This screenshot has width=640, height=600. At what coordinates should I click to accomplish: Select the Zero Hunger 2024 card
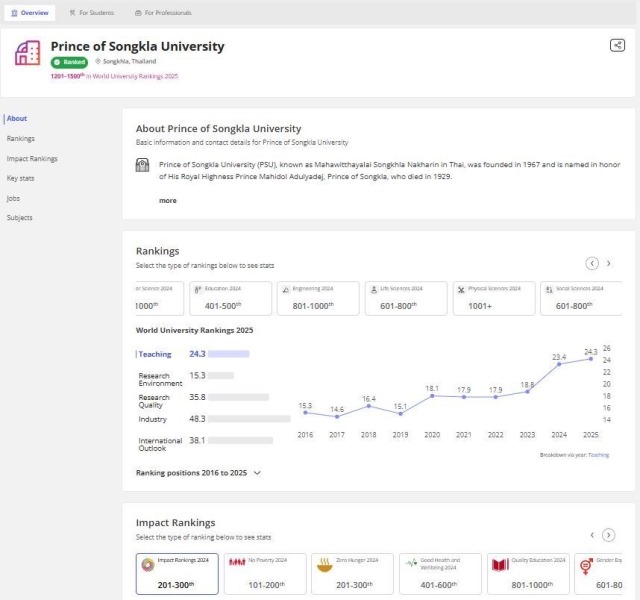[x=352, y=573]
